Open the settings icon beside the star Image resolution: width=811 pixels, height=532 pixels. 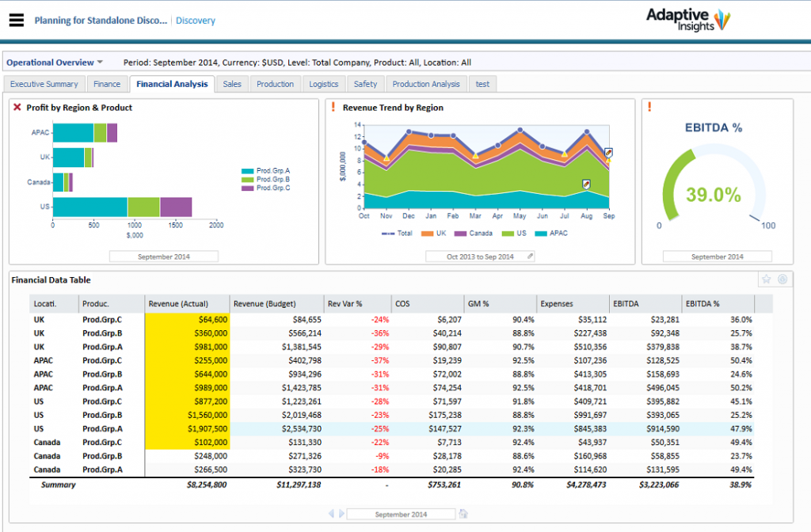pos(782,279)
